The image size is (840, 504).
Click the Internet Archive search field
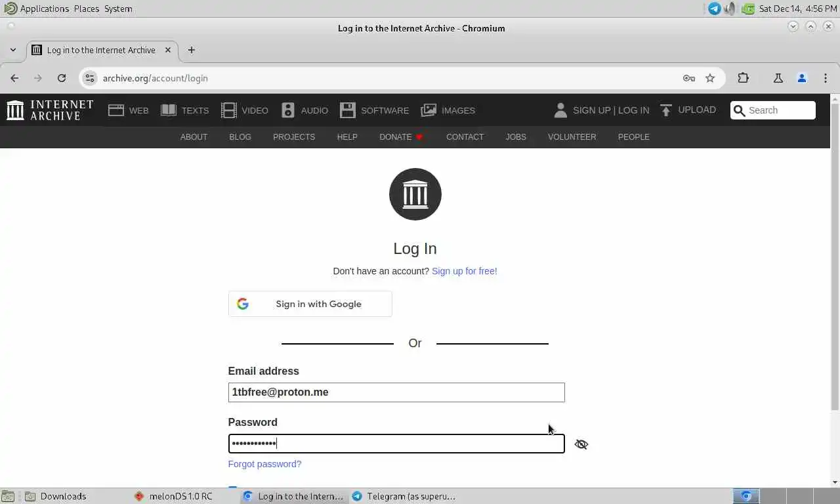coord(773,110)
